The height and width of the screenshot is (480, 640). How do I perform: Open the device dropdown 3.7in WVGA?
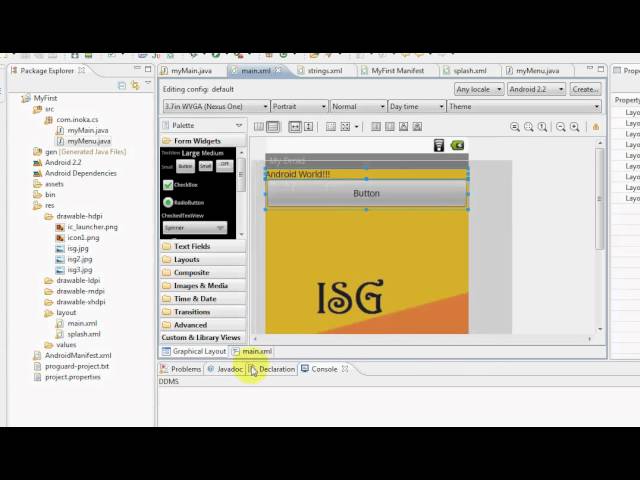click(x=216, y=107)
